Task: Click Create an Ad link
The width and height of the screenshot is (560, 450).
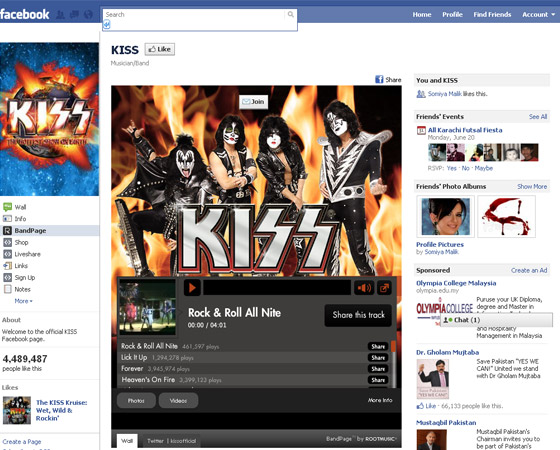Action: coord(529,270)
